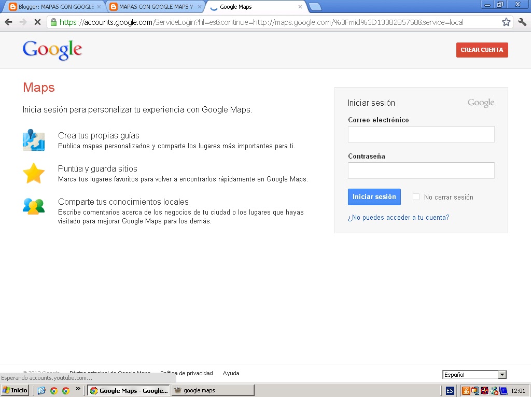Go back with the browser back arrow

click(x=8, y=22)
